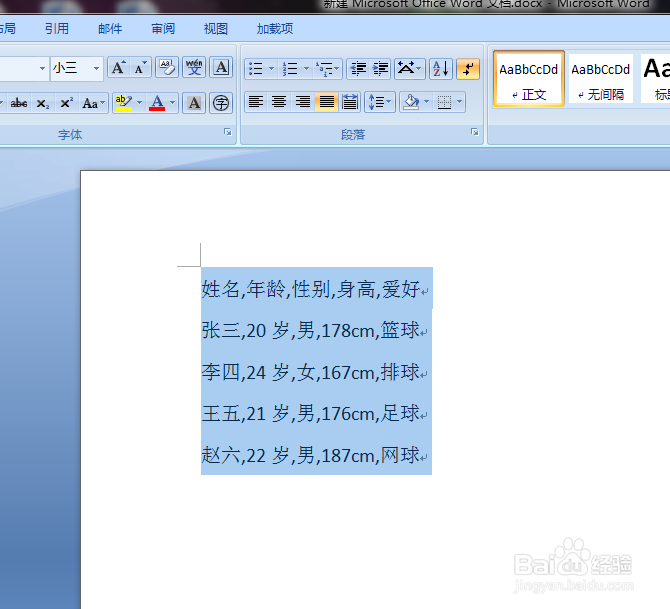Image resolution: width=670 pixels, height=609 pixels.
Task: Open the Phonetic Guide (wén) tool
Action: click(194, 68)
